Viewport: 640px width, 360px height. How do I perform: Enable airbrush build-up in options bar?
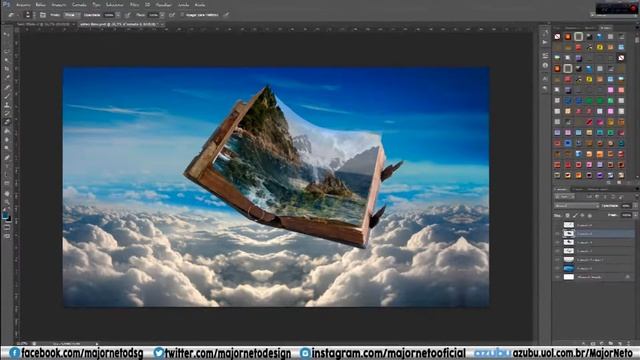(x=172, y=15)
